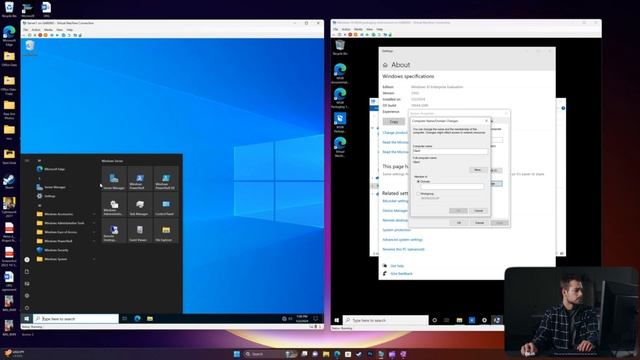640x360 pixels.
Task: Click power icon in Server1 Start menu
Action: [27, 308]
